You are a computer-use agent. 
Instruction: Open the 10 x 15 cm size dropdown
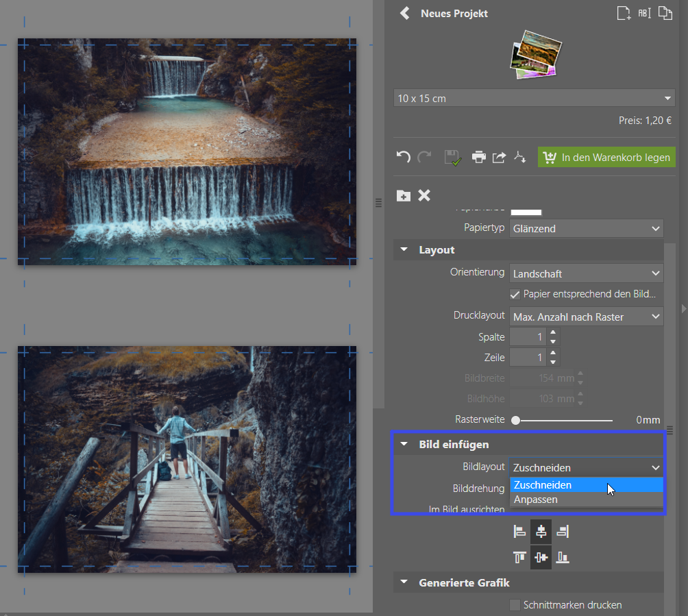(535, 99)
